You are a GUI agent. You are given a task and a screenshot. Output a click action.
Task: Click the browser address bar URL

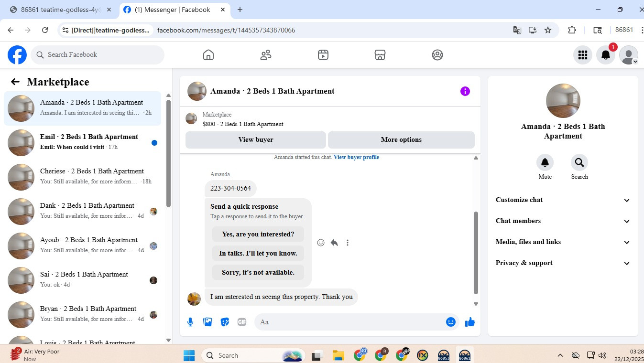tap(226, 30)
